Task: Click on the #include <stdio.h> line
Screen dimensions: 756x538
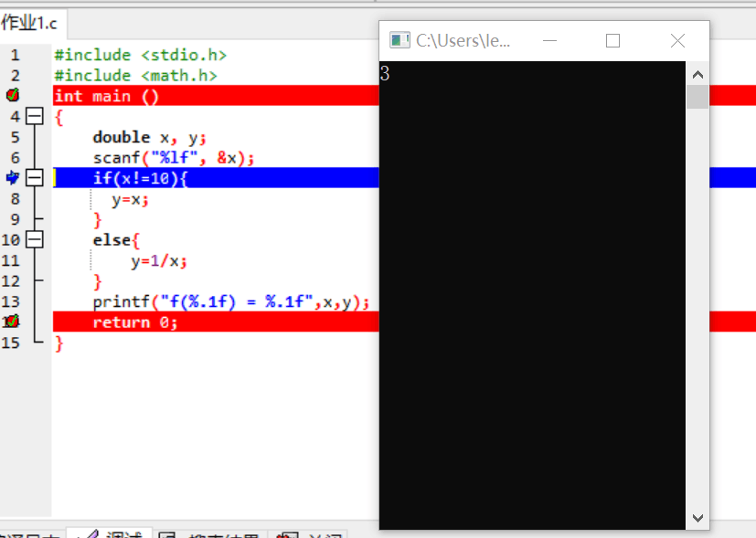Action: pos(140,55)
